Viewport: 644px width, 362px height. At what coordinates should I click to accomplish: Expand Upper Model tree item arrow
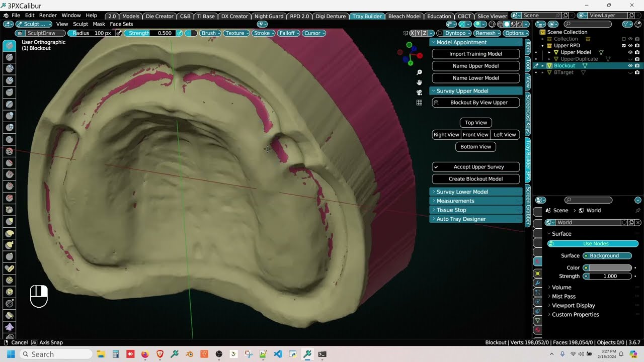[x=549, y=52]
